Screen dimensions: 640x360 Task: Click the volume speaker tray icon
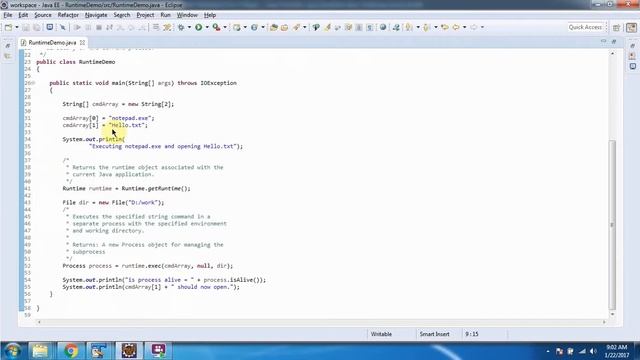click(x=593, y=351)
